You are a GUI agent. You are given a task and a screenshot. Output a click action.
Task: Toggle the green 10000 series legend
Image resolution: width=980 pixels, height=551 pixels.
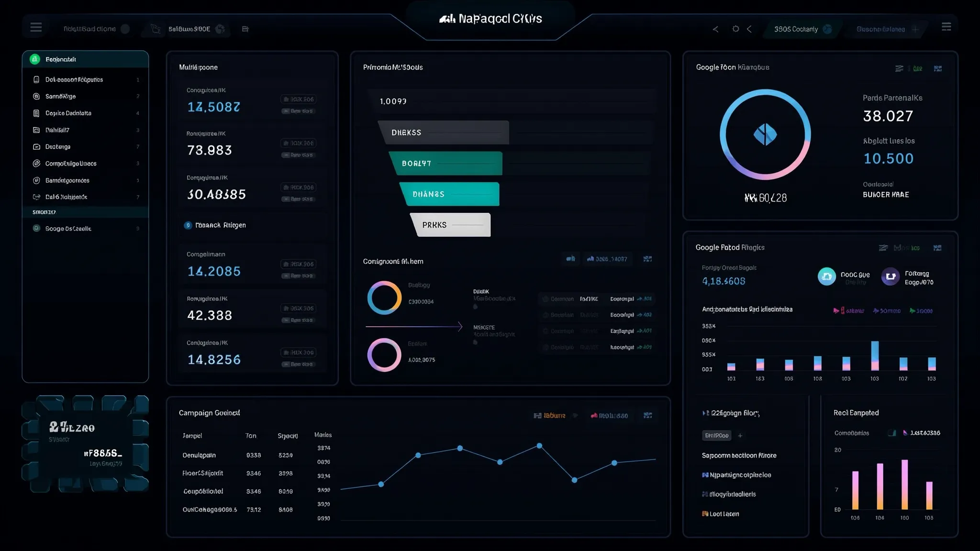921,311
